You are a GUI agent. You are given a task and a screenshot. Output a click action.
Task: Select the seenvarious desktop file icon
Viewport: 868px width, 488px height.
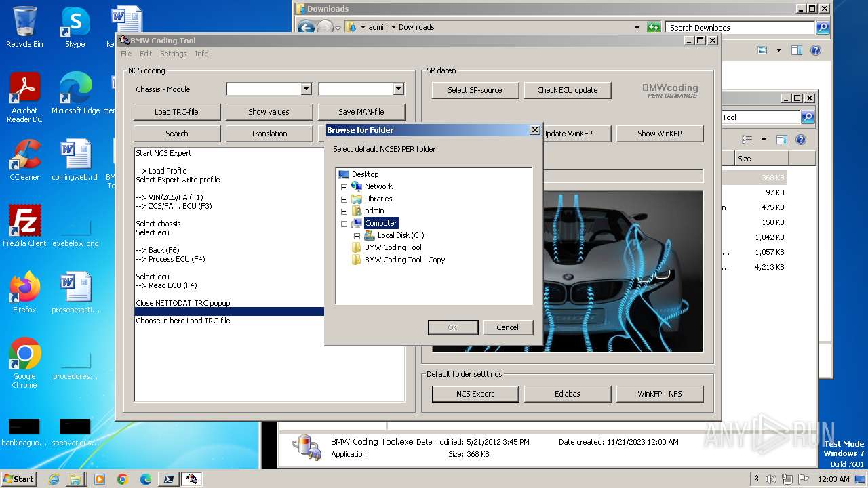[x=75, y=432]
